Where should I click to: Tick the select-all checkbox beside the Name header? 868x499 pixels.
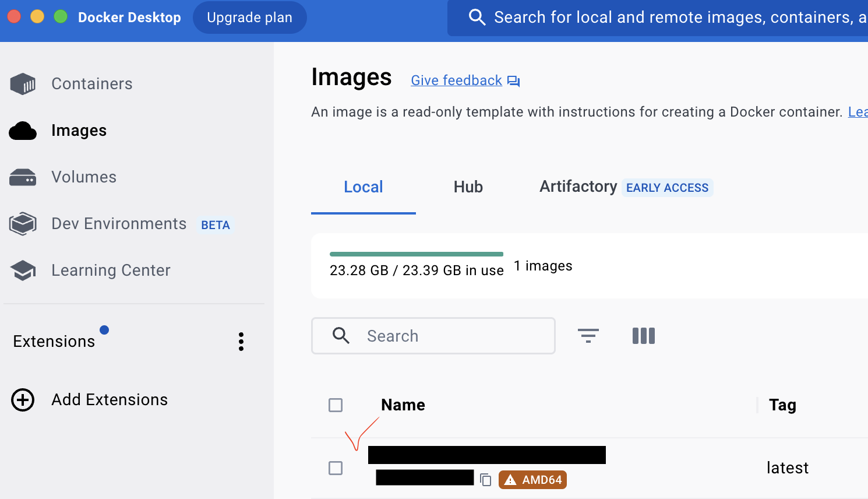click(336, 405)
